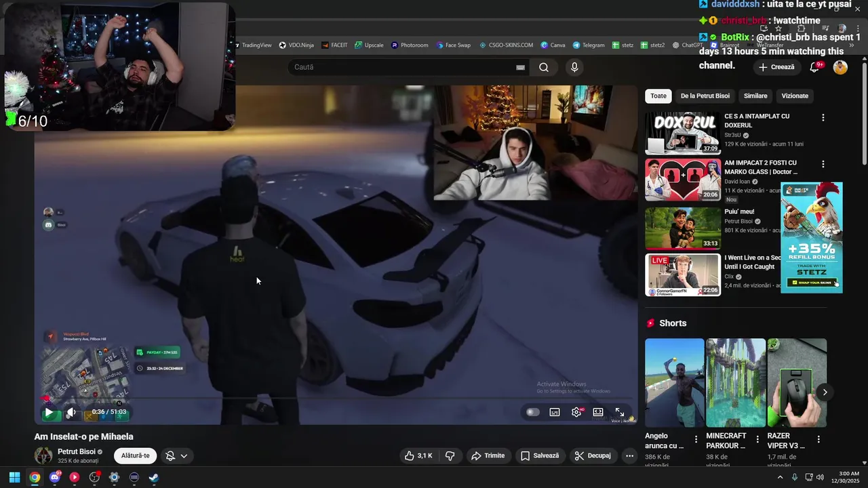Open AM IMPACAT 2 FOSTI video thumbnail
Viewport: 868px width, 488px height.
pyautogui.click(x=683, y=180)
